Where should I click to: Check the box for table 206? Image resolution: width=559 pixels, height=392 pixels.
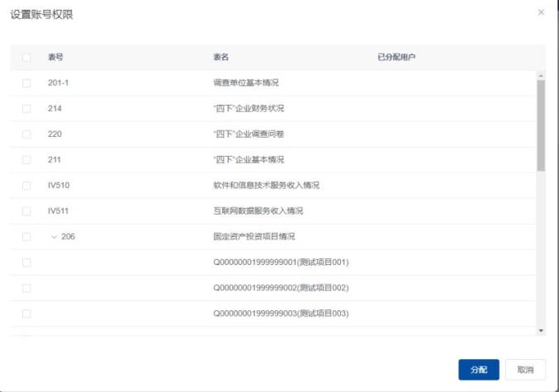tap(26, 237)
